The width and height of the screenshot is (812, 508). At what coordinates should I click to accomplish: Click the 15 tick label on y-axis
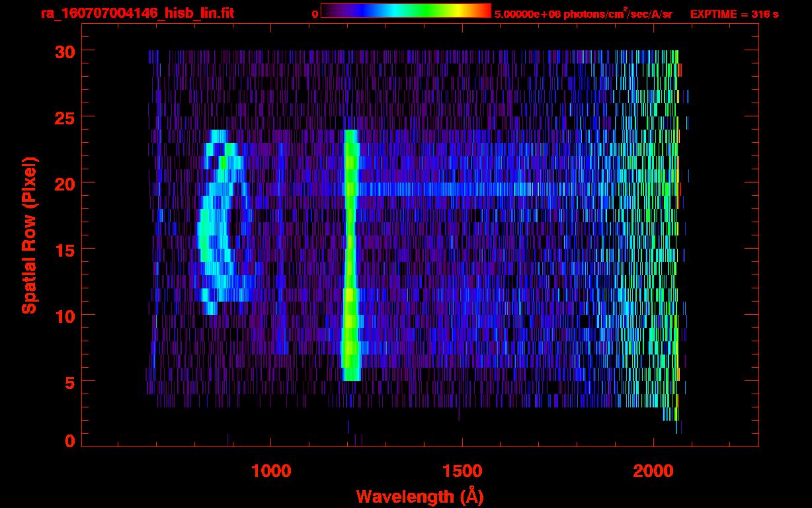pyautogui.click(x=66, y=249)
